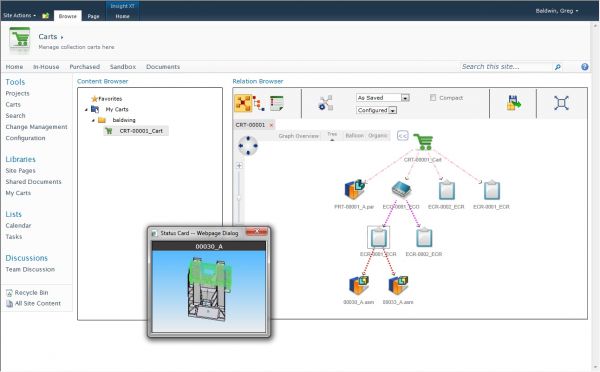Screen dimensions: 600x372
Task: Open the Purchased navigation link
Action: point(85,67)
